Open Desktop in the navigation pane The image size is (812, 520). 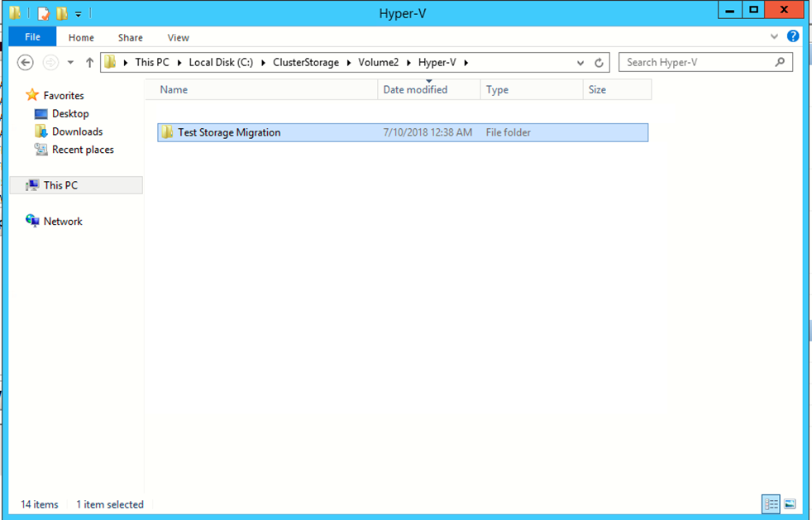tap(70, 113)
